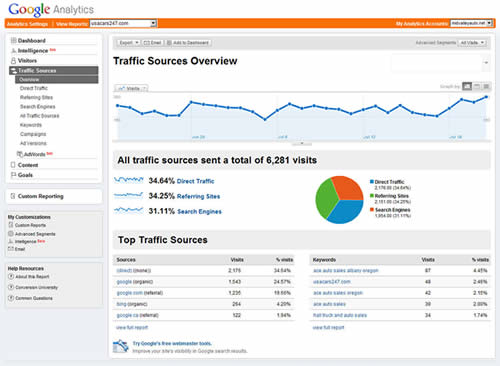Select Campaigns in the sidebar
This screenshot has width=500, height=366.
point(33,134)
